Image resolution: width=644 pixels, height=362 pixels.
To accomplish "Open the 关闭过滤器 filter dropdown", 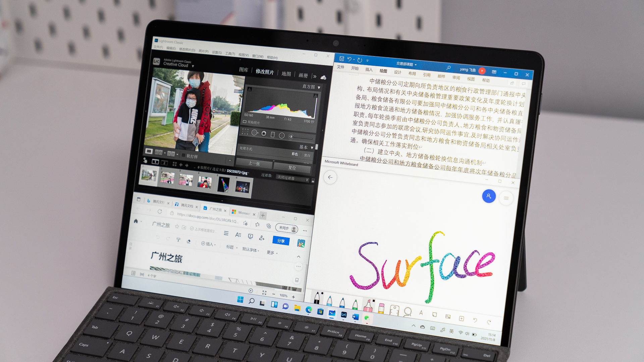I will [x=292, y=178].
